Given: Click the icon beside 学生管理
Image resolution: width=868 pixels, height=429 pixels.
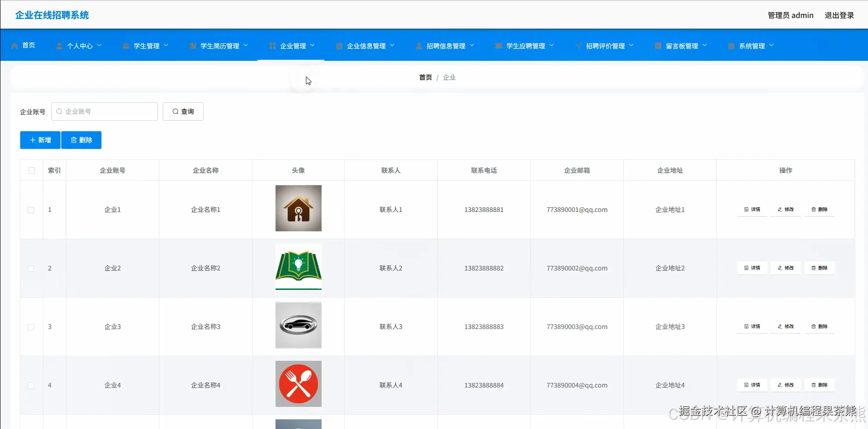Looking at the screenshot, I should [x=126, y=46].
